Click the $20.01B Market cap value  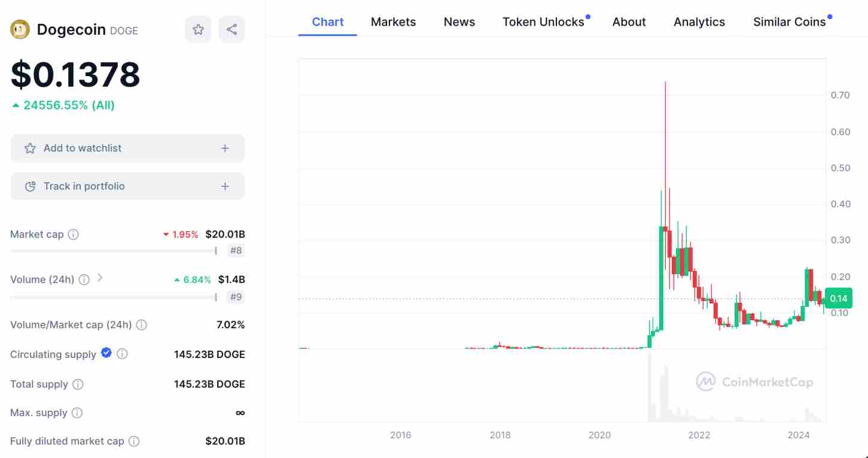[225, 234]
